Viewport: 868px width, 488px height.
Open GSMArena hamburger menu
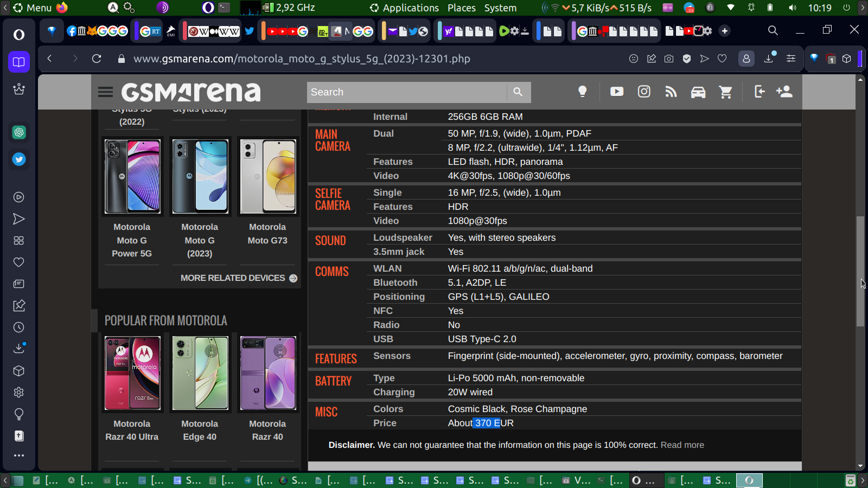pos(105,92)
